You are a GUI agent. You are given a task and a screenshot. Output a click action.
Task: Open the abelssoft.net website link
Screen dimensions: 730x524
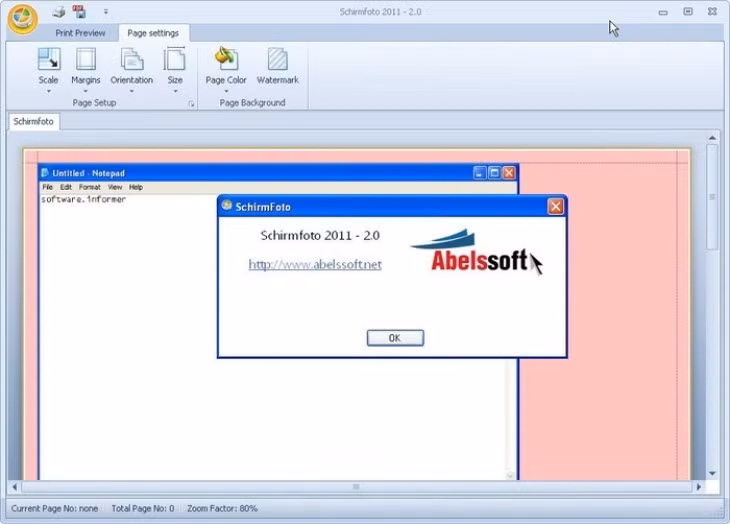315,264
